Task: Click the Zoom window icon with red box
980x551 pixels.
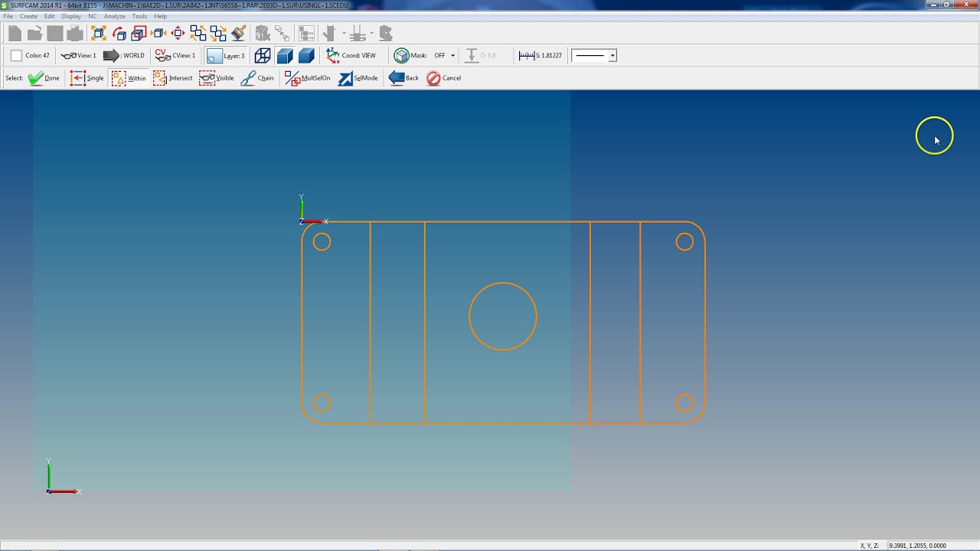Action: coord(139,33)
